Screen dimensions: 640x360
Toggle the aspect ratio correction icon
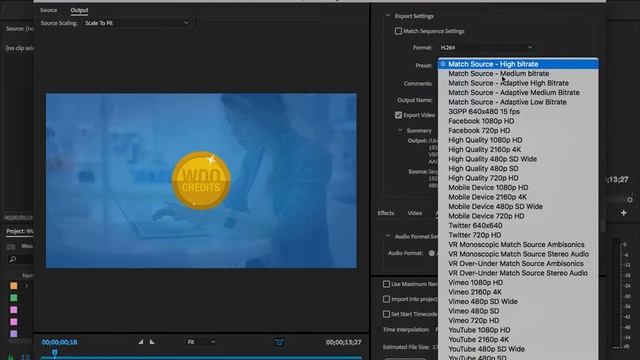(x=279, y=342)
